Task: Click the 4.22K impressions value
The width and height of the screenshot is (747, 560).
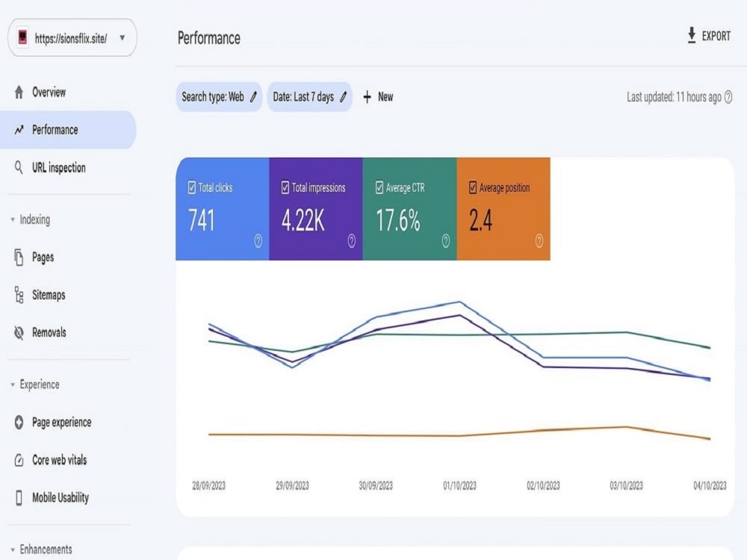Action: 303,220
